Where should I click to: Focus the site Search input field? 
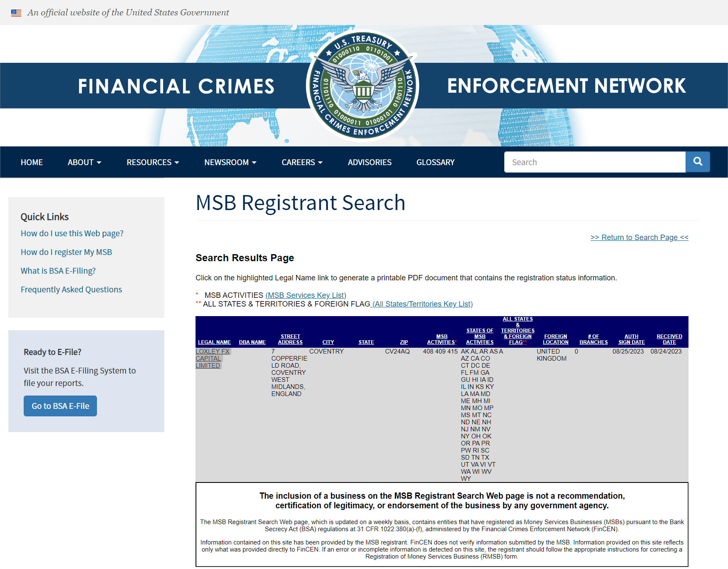click(x=595, y=162)
